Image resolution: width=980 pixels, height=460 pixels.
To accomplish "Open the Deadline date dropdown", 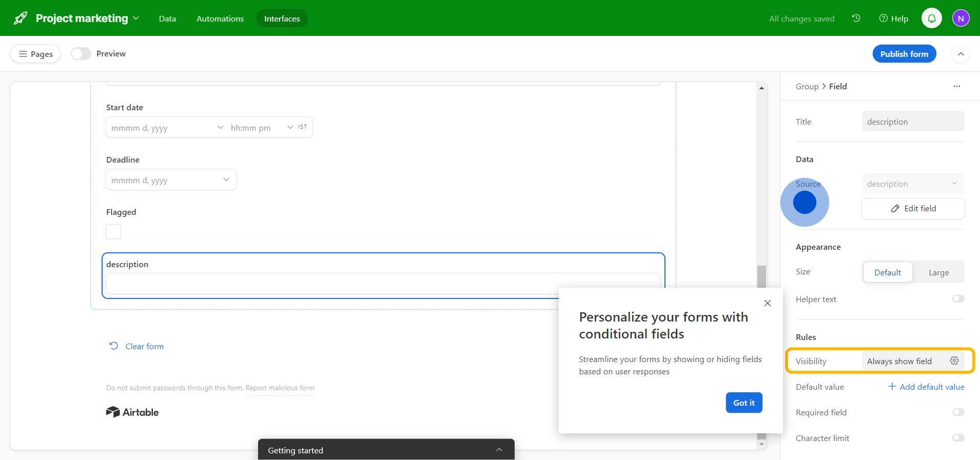I will tap(171, 180).
